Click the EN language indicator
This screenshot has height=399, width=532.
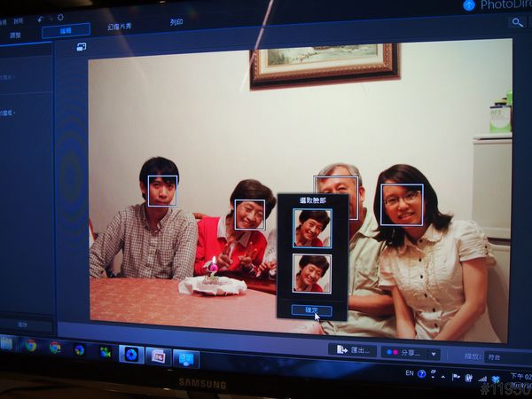(x=410, y=373)
